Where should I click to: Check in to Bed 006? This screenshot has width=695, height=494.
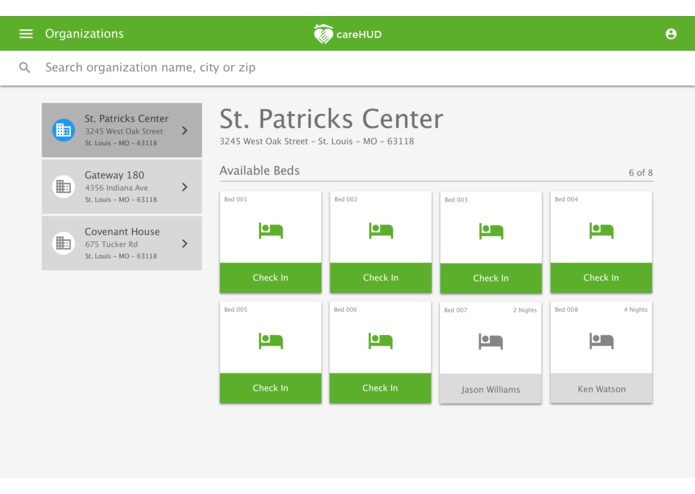380,388
